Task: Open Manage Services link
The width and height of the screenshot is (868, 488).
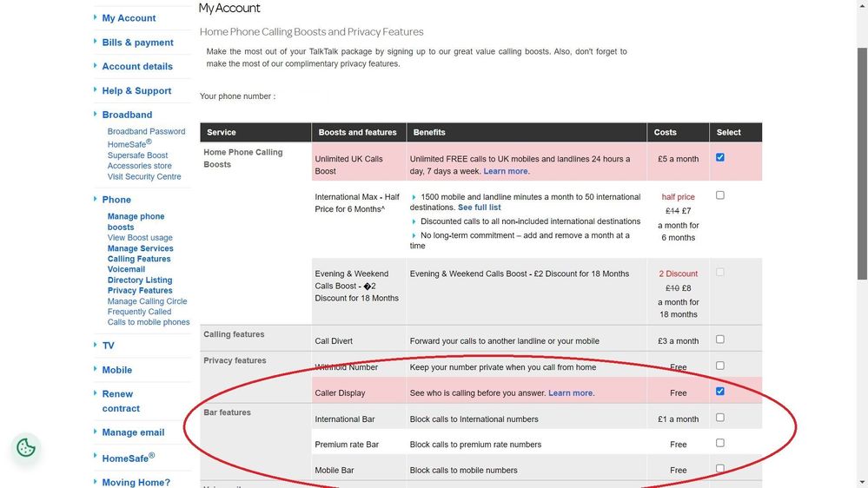Action: click(x=141, y=248)
